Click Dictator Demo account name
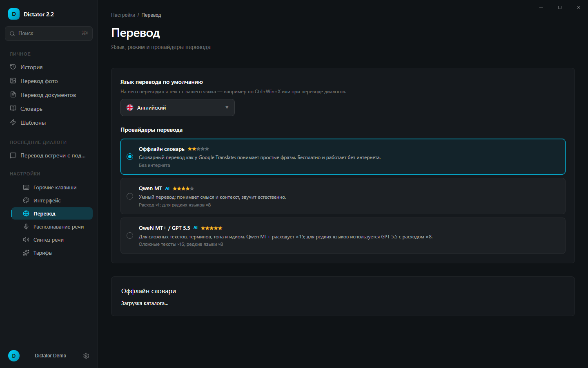The image size is (588, 368). 50,356
